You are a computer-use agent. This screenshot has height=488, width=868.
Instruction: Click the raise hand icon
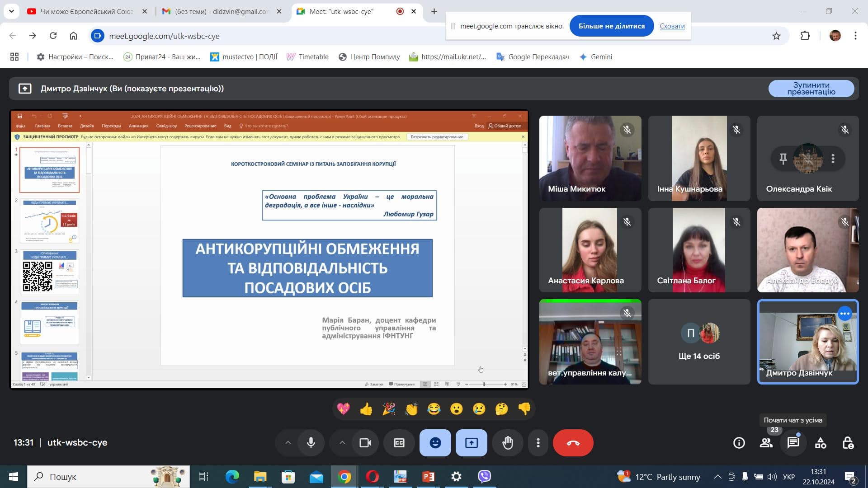(x=508, y=443)
